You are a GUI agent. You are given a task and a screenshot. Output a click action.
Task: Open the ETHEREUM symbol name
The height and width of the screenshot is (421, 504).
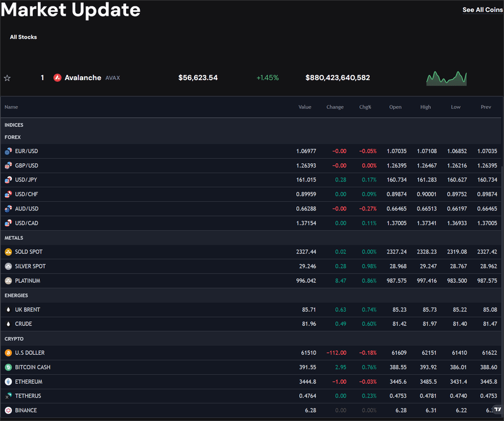[28, 382]
